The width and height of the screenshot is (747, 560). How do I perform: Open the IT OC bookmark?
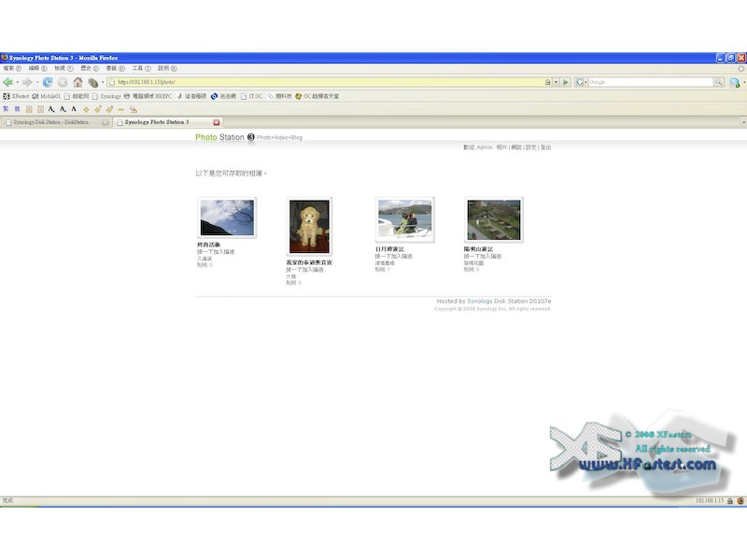[x=251, y=96]
